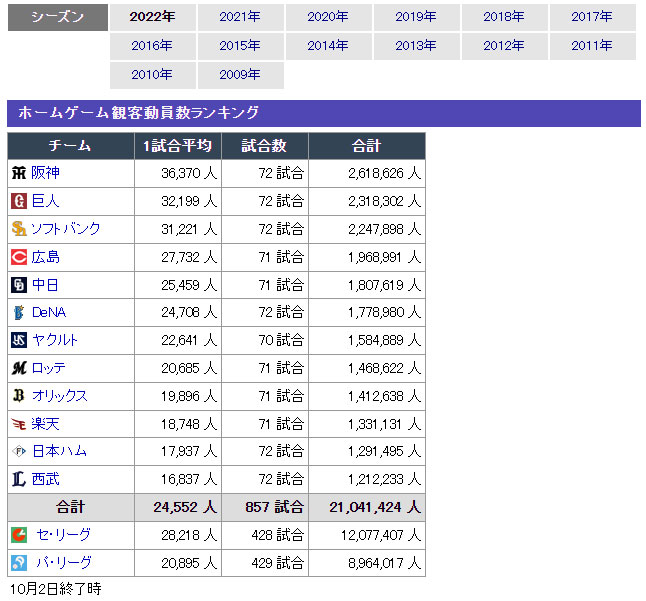Click the Orix Buffaloes B logo icon
Image resolution: width=646 pixels, height=601 pixels.
(19, 396)
